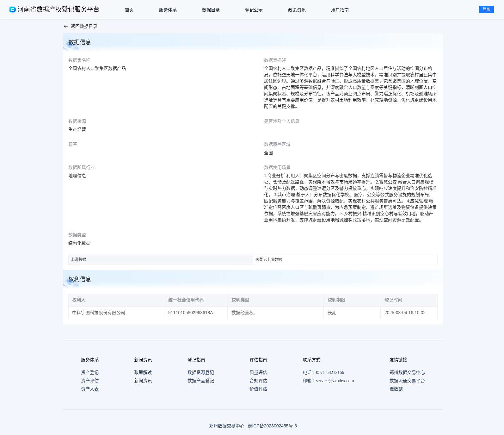
Task: Click the 地理信息 industry value
Action: click(77, 176)
